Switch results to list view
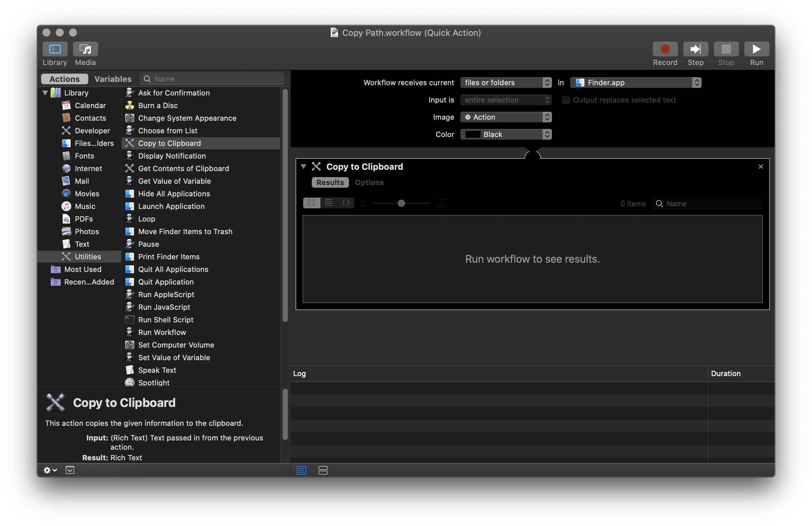This screenshot has width=812, height=526. 329,203
